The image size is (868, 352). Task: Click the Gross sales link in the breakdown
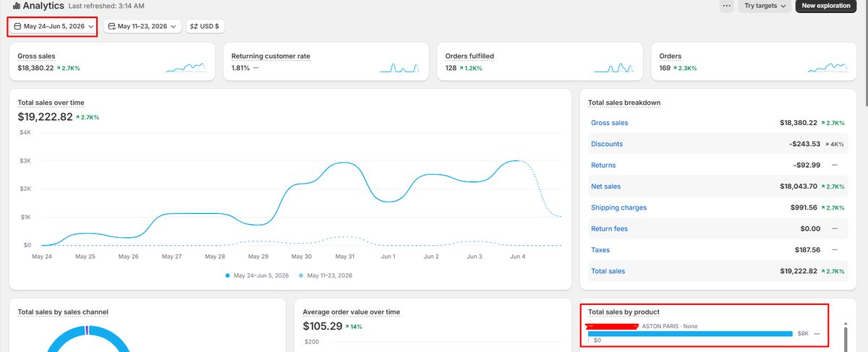[x=610, y=123]
